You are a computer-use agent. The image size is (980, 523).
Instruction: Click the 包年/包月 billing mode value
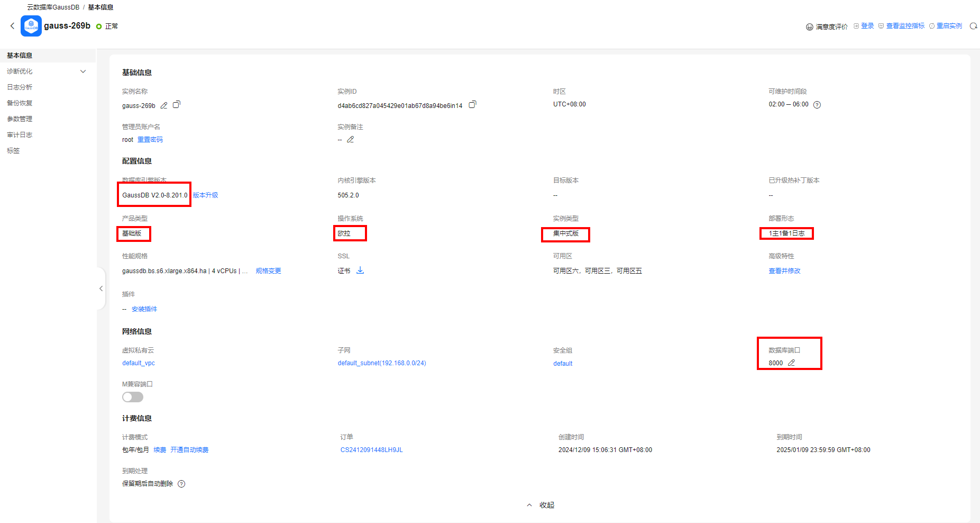click(135, 450)
